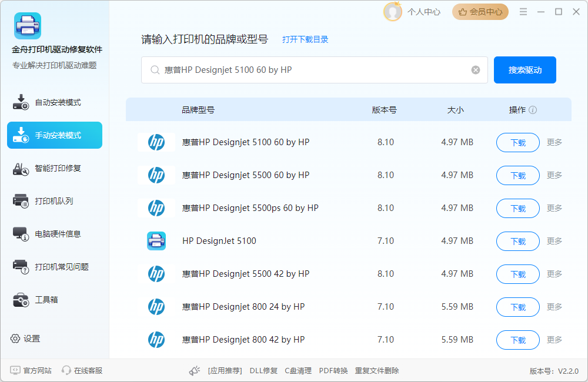Expand 更多 for Designjet 800 24 row
The width and height of the screenshot is (588, 382).
[x=554, y=307]
